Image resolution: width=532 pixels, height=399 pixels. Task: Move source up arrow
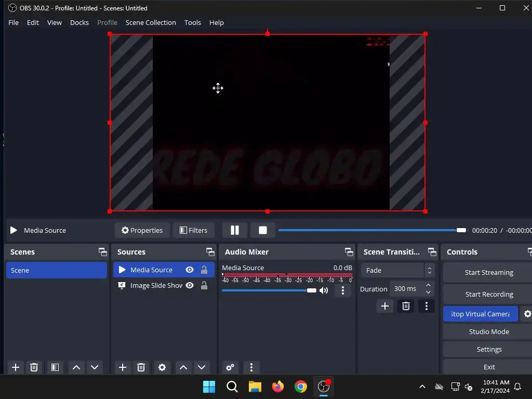(183, 367)
